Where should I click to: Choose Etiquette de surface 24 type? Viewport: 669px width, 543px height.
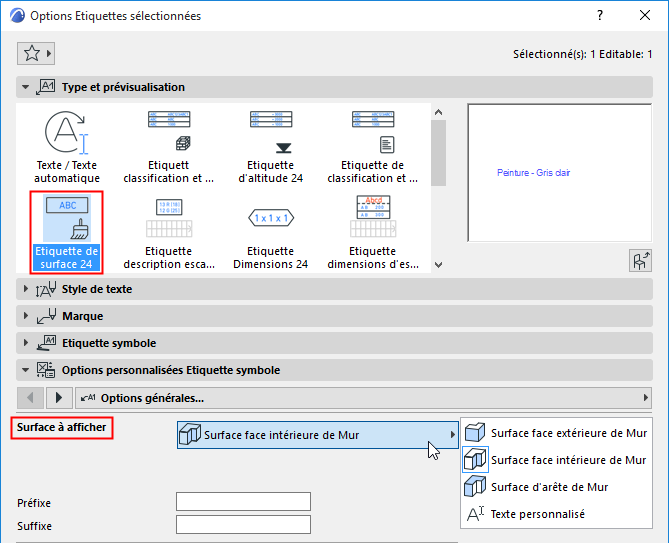click(67, 232)
